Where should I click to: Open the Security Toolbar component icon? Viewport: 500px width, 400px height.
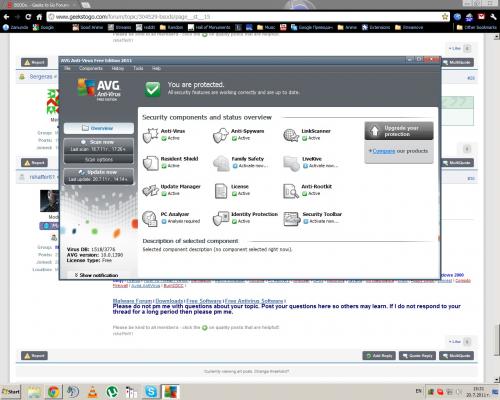[292, 219]
